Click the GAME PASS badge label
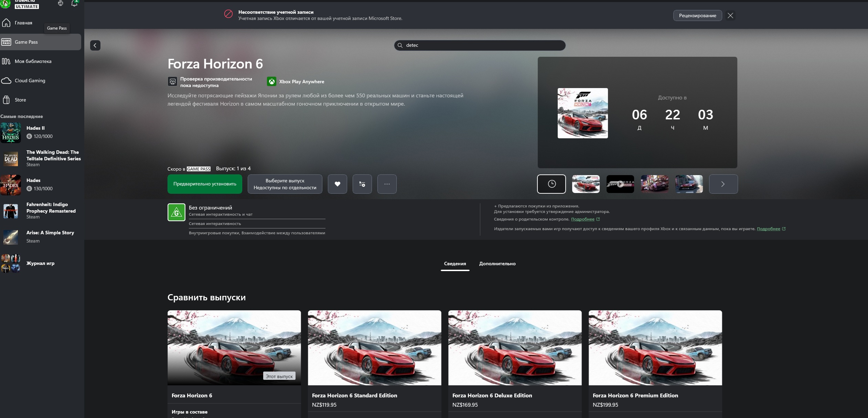The height and width of the screenshot is (418, 868). 199,169
